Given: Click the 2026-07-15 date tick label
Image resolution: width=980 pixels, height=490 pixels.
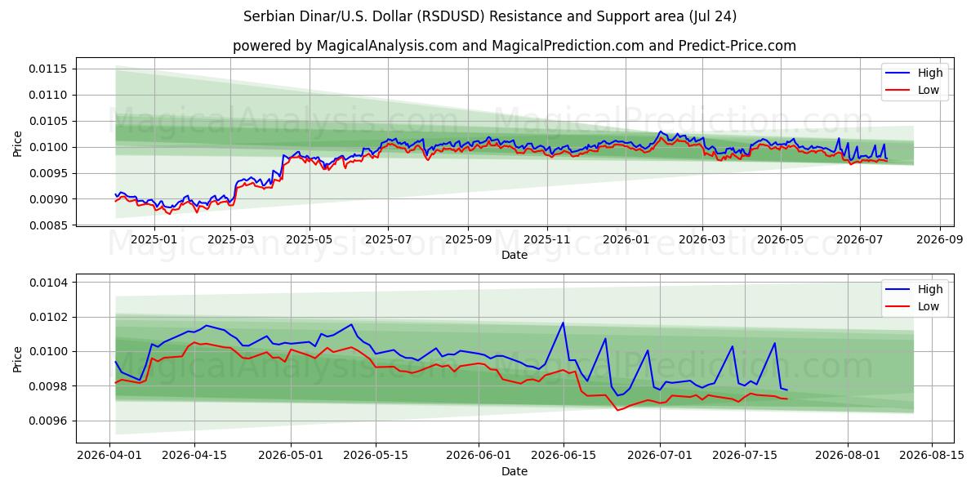Looking at the screenshot, I should 744,456.
